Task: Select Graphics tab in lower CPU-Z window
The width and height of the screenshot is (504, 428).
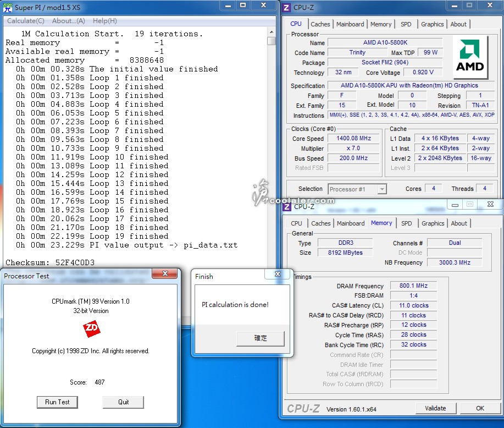Action: [433, 223]
